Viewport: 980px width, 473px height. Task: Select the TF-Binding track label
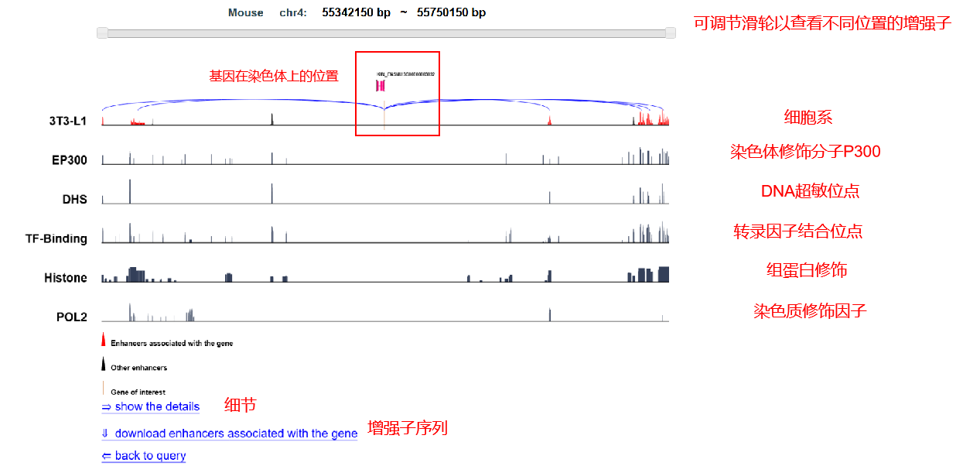[x=56, y=238]
